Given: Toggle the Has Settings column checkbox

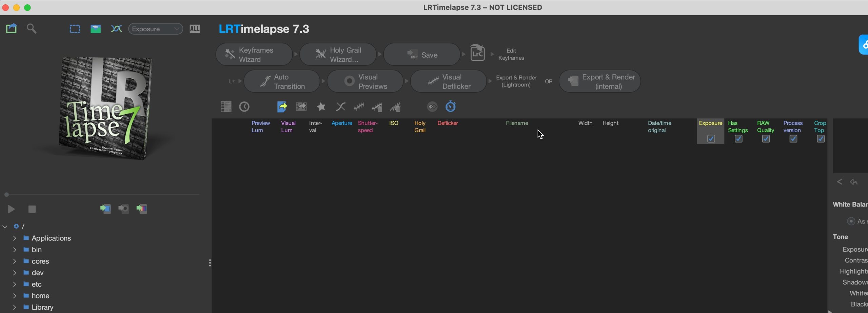Looking at the screenshot, I should [x=738, y=139].
